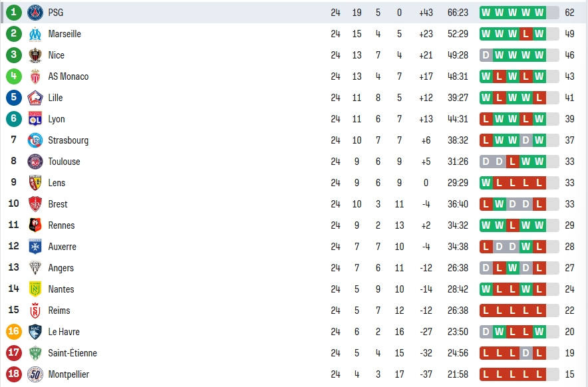The height and width of the screenshot is (387, 588).
Task: Click the Lyon OL logo
Action: point(35,119)
